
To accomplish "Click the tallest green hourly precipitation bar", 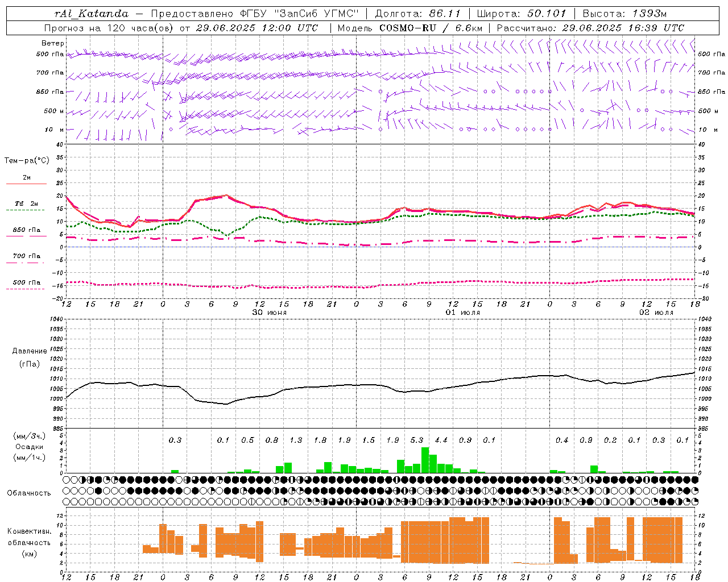I will [x=425, y=460].
